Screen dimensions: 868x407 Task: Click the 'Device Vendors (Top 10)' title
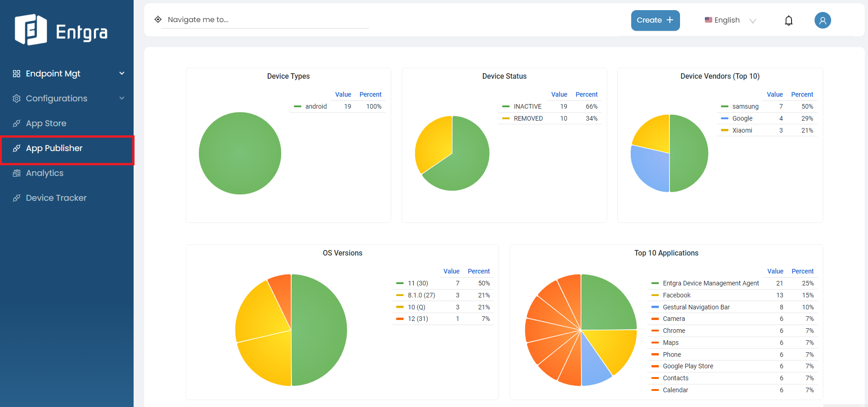click(720, 76)
